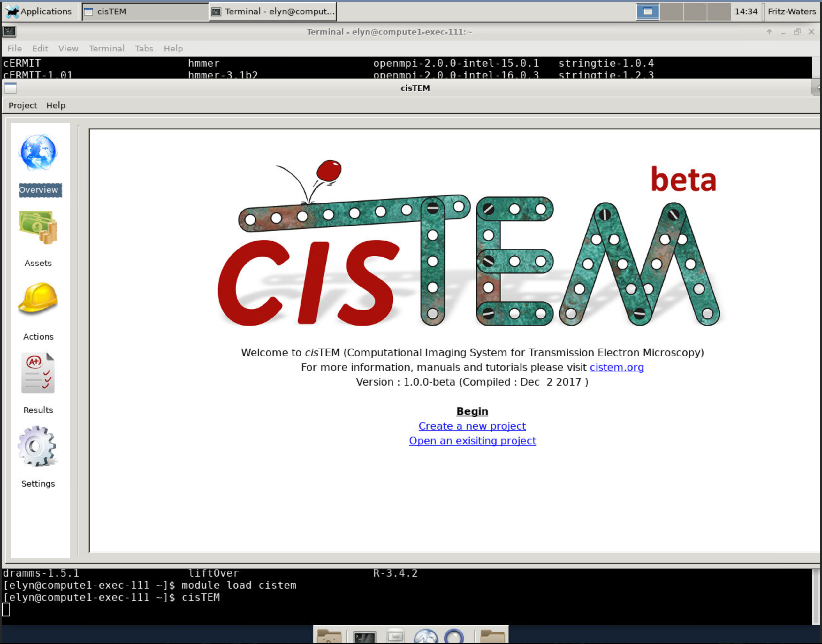Screen dimensions: 822x644
Task: Open the Terminal Edit menu
Action: point(40,49)
